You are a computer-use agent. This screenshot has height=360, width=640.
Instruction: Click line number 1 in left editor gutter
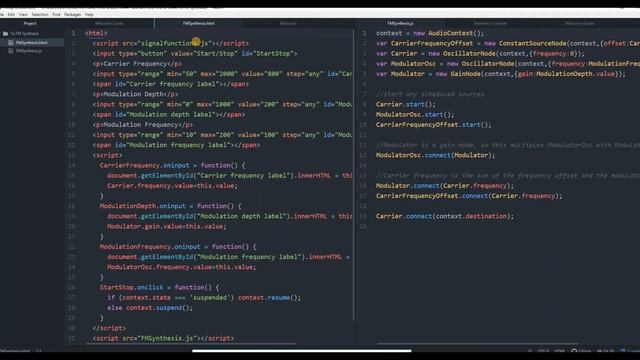coord(73,33)
